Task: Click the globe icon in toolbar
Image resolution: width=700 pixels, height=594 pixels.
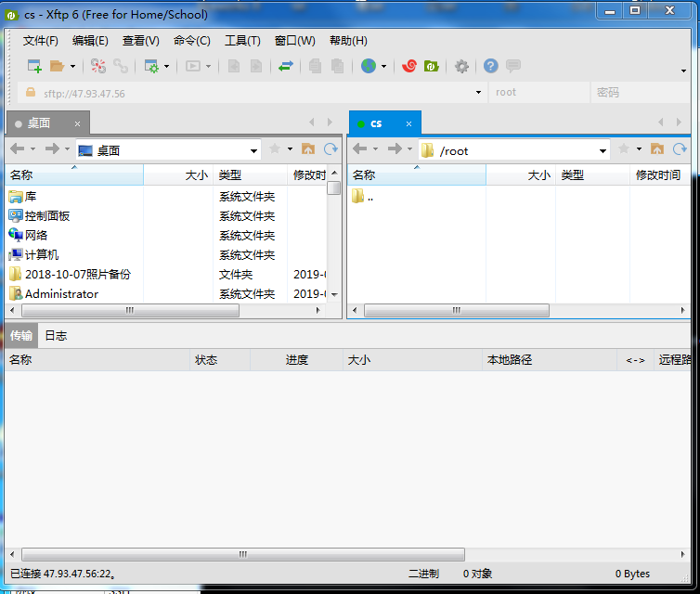Action: (x=369, y=66)
